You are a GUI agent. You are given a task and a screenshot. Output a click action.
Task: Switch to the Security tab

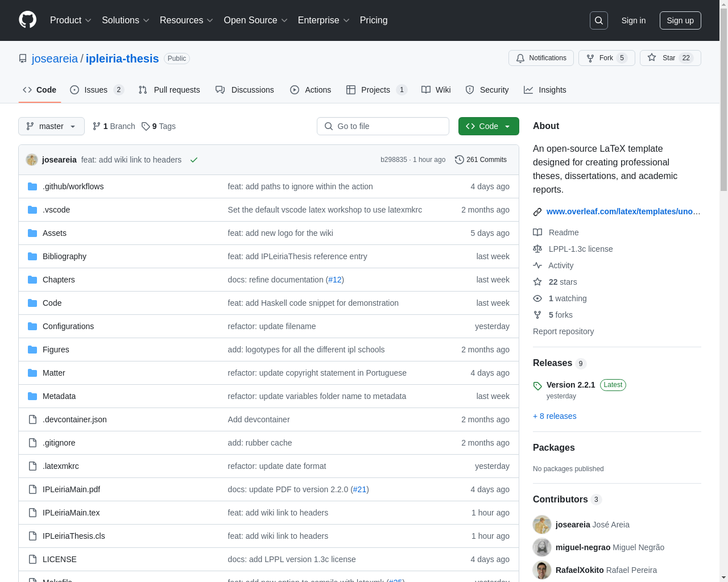pyautogui.click(x=487, y=90)
